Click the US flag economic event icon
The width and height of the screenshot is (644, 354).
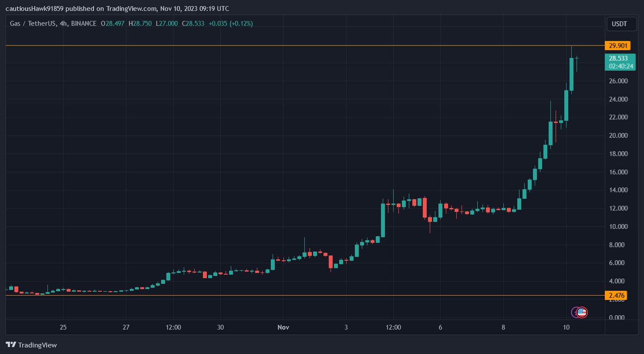(x=582, y=312)
